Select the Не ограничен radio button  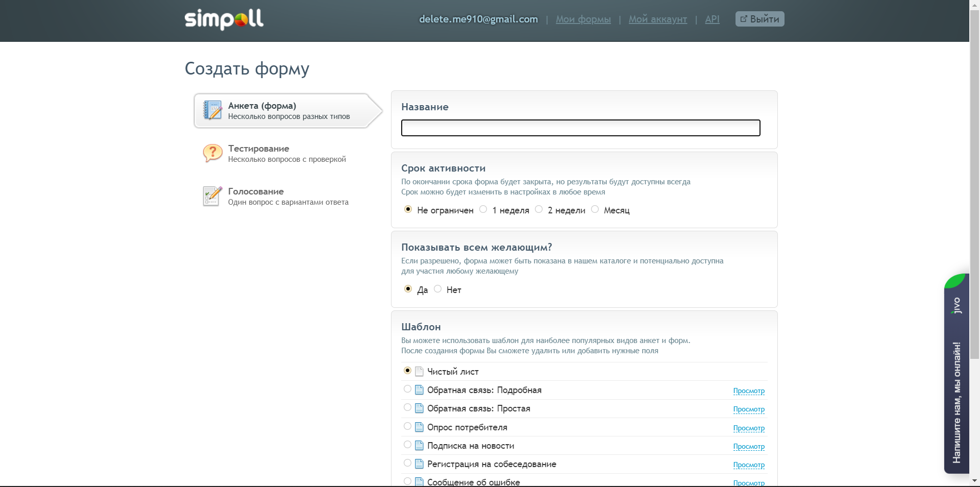pos(408,209)
